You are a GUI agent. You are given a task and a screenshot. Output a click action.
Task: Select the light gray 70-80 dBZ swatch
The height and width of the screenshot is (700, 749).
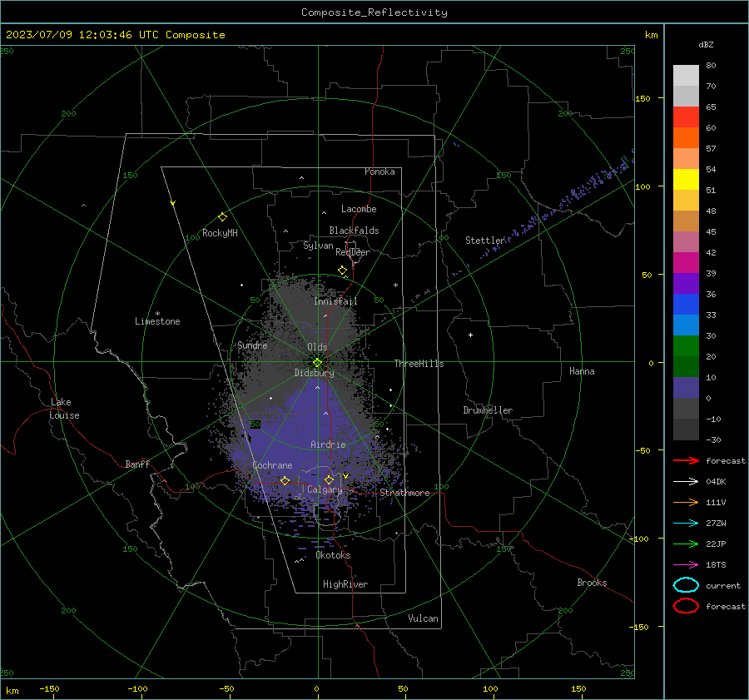click(686, 75)
